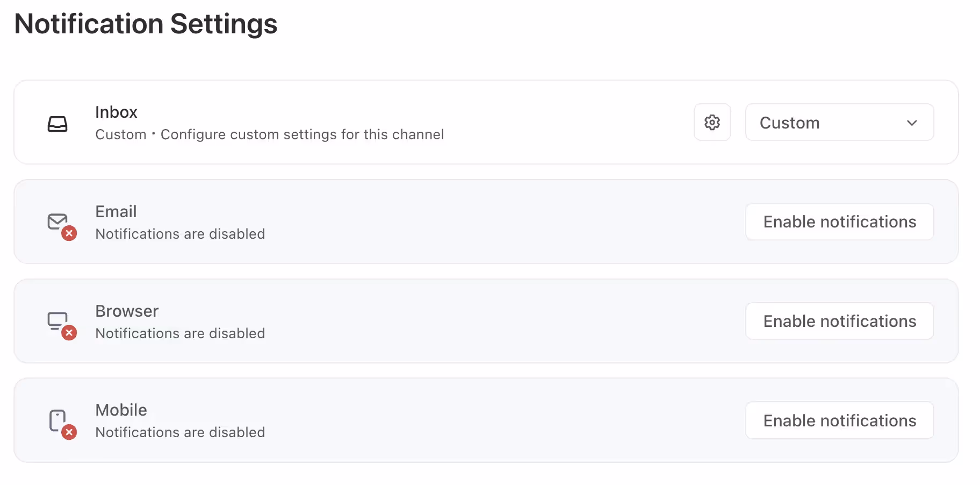Enable notifications for the Mobile channel
This screenshot has width=980, height=485.
coord(839,420)
